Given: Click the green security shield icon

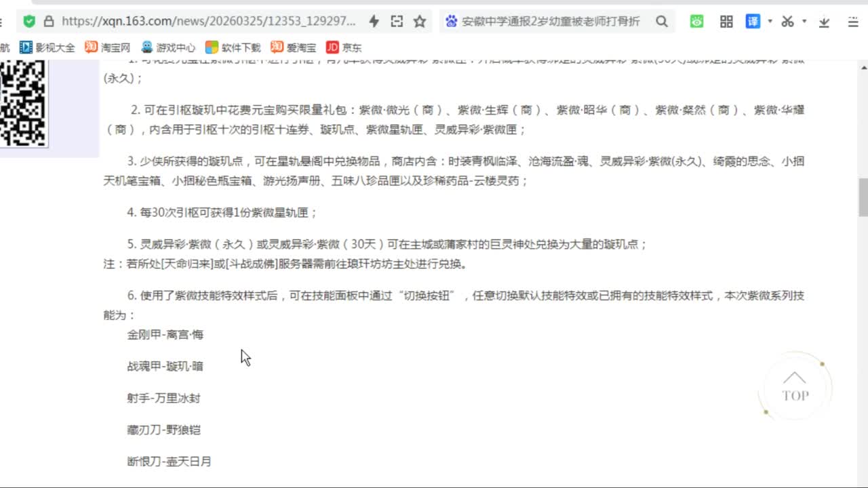Looking at the screenshot, I should (29, 21).
